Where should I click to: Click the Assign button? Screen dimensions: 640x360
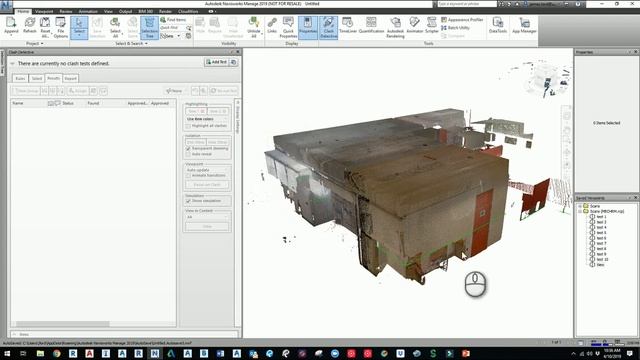pyautogui.click(x=77, y=91)
